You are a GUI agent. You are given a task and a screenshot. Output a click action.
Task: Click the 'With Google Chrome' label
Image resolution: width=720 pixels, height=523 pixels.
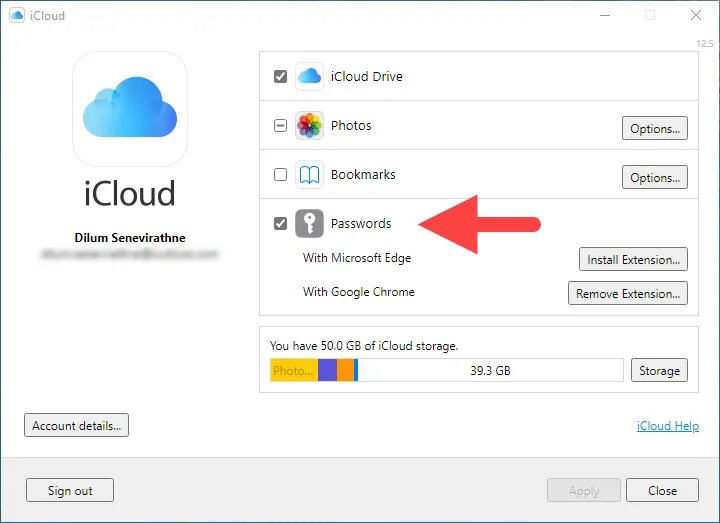point(359,292)
